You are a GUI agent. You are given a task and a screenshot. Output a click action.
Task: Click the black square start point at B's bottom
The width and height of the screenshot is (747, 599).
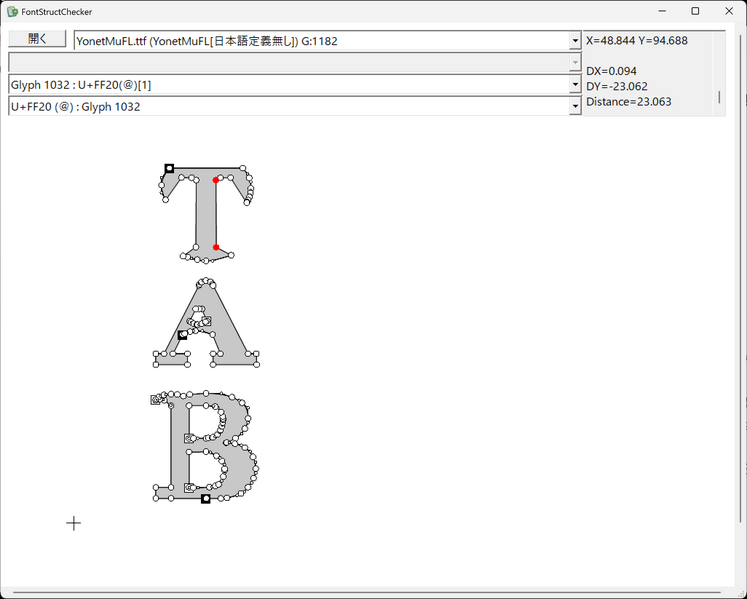(x=205, y=498)
